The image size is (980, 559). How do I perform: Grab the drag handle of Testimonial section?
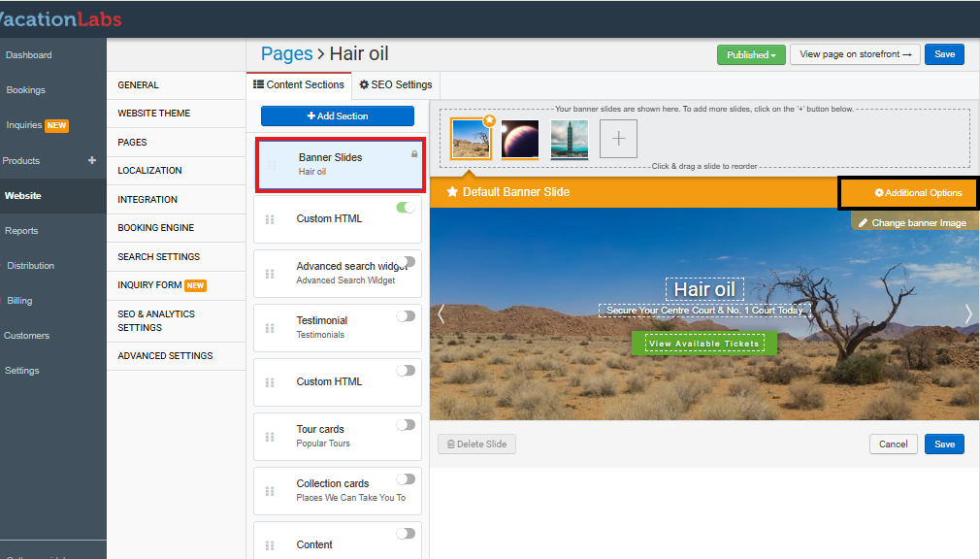pyautogui.click(x=270, y=328)
